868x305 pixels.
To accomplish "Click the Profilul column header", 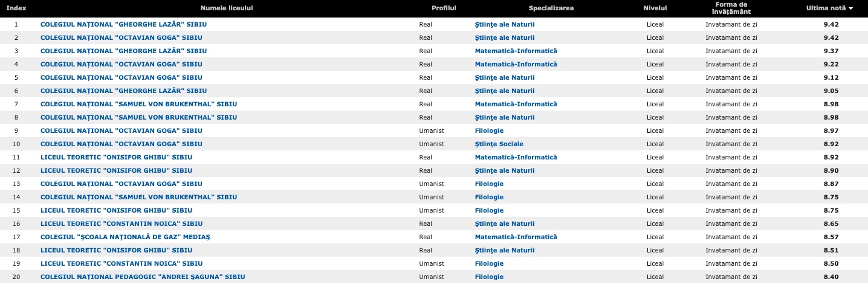I will click(x=444, y=8).
